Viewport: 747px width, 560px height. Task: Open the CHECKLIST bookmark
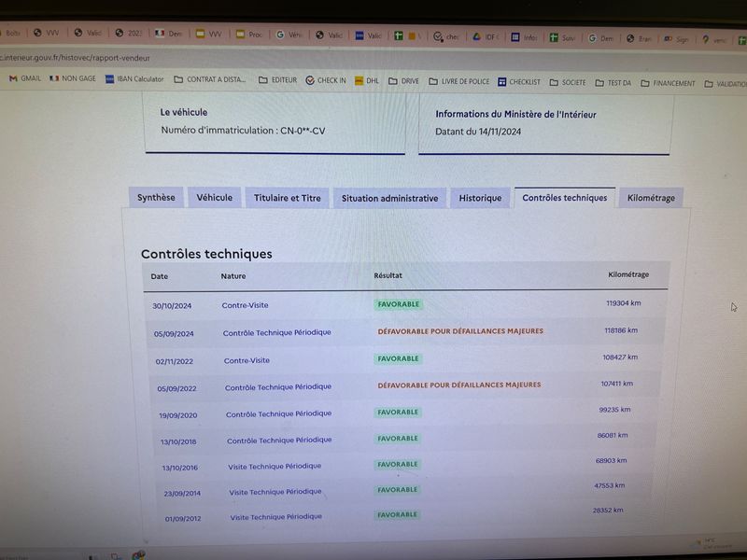coord(519,82)
